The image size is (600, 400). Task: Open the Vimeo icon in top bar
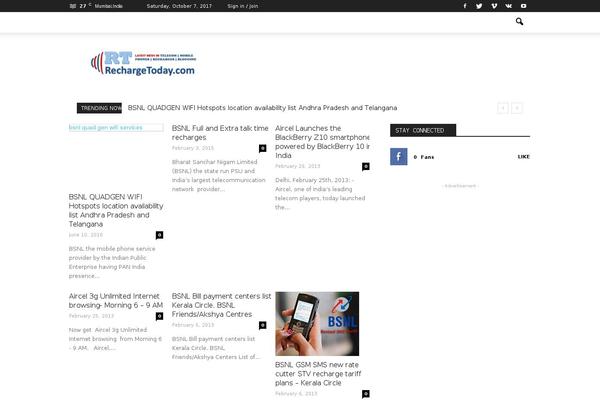point(494,6)
